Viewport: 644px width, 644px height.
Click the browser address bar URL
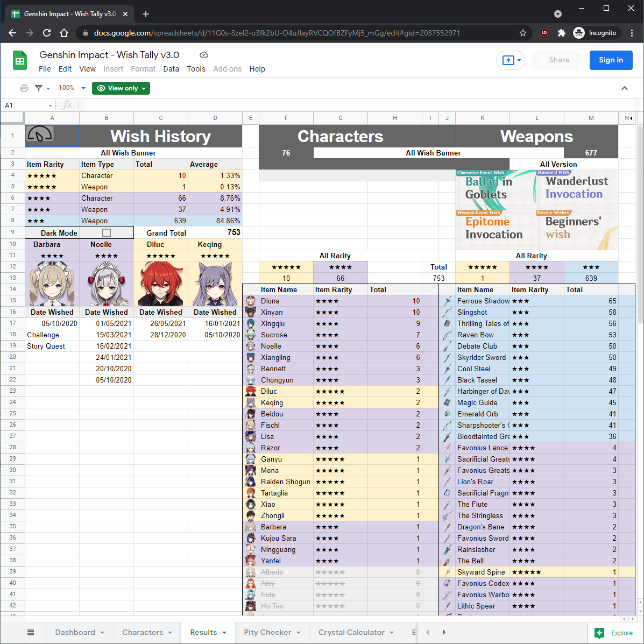pyautogui.click(x=277, y=33)
